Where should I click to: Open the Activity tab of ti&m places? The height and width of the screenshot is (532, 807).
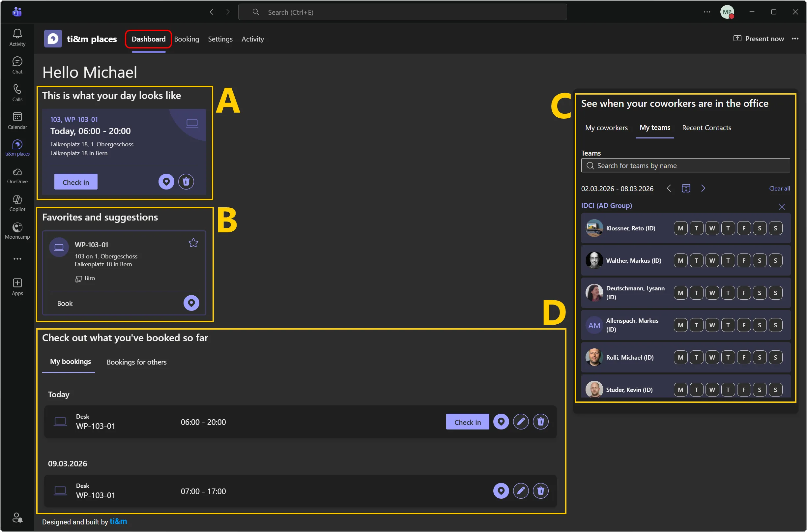pyautogui.click(x=252, y=39)
